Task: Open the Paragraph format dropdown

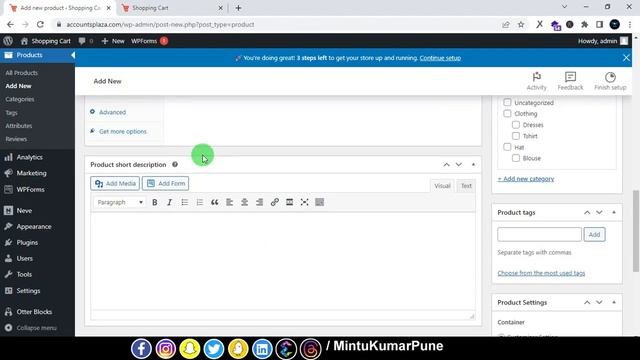Action: [x=119, y=202]
